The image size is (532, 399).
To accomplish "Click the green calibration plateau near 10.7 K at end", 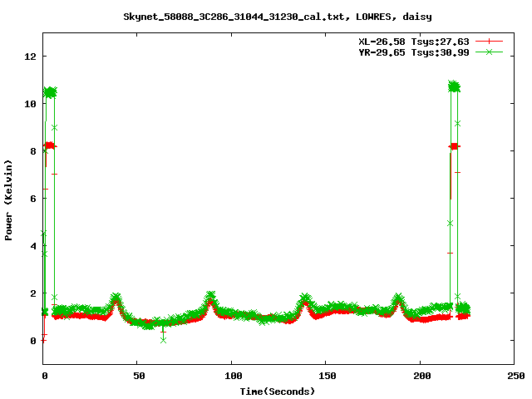I will pyautogui.click(x=454, y=86).
